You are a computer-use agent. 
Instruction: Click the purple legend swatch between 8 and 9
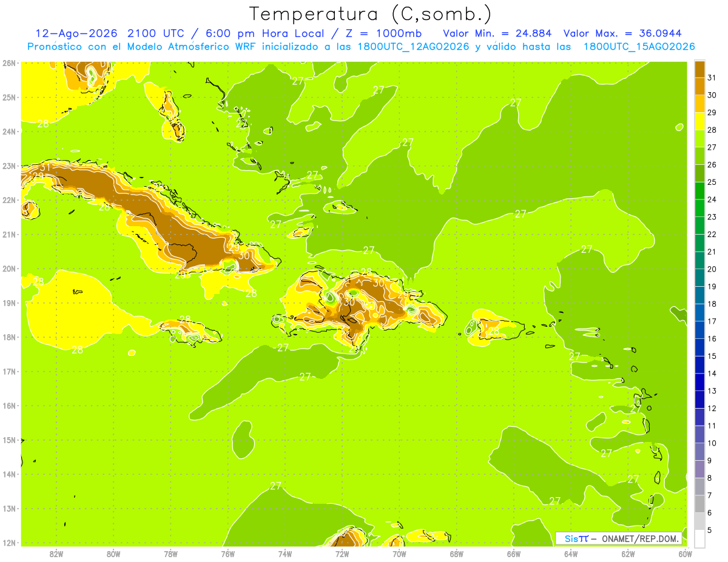[699, 469]
